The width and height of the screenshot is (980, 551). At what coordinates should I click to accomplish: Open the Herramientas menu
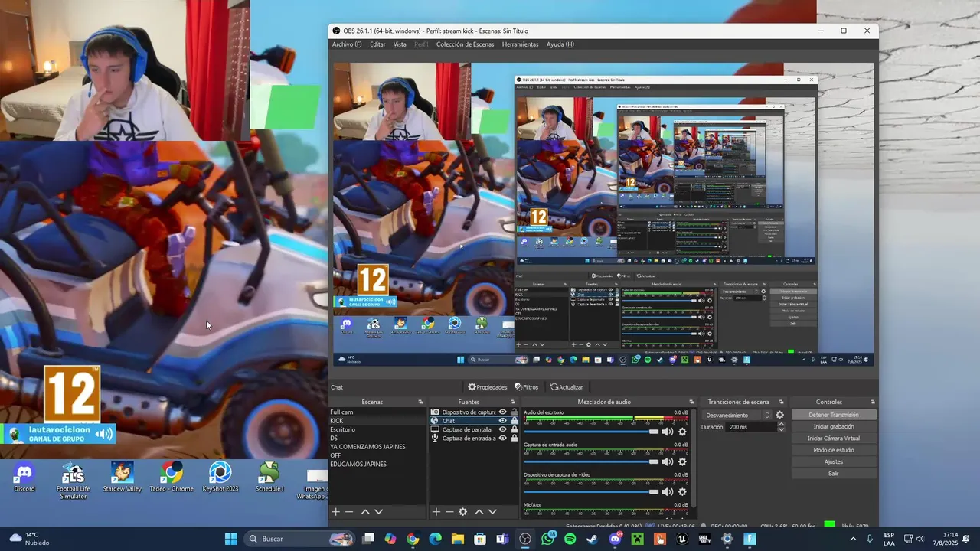point(520,44)
